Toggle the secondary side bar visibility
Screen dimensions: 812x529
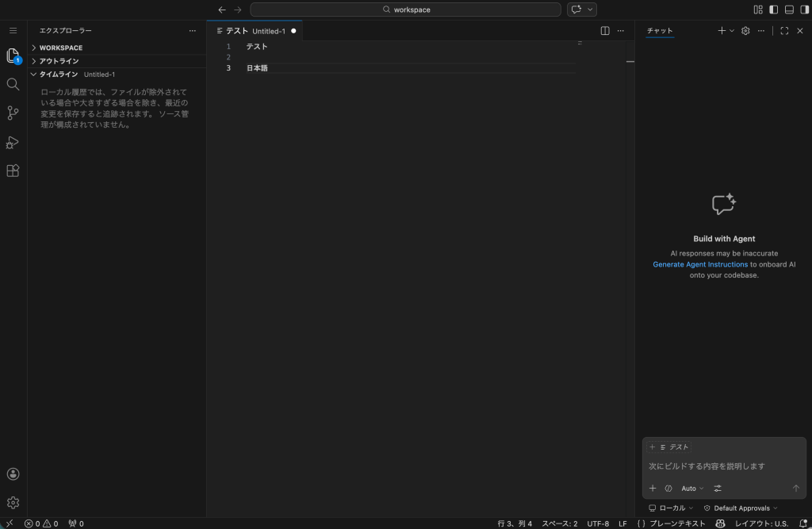804,10
